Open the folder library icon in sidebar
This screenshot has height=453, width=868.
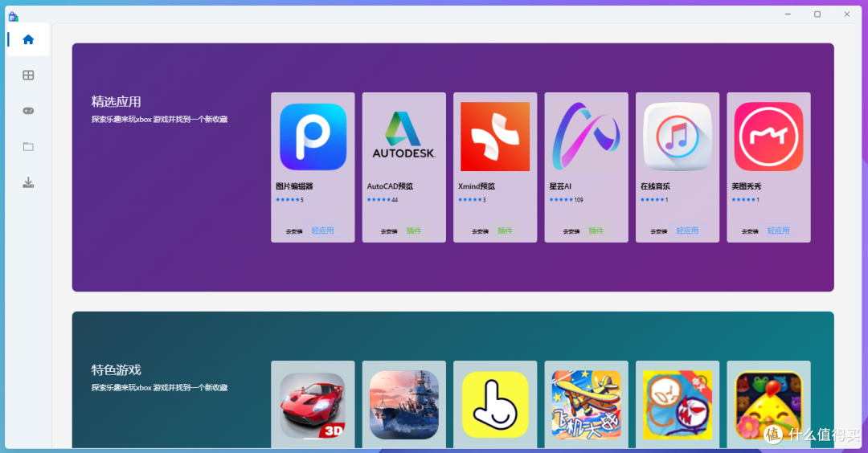[28, 147]
